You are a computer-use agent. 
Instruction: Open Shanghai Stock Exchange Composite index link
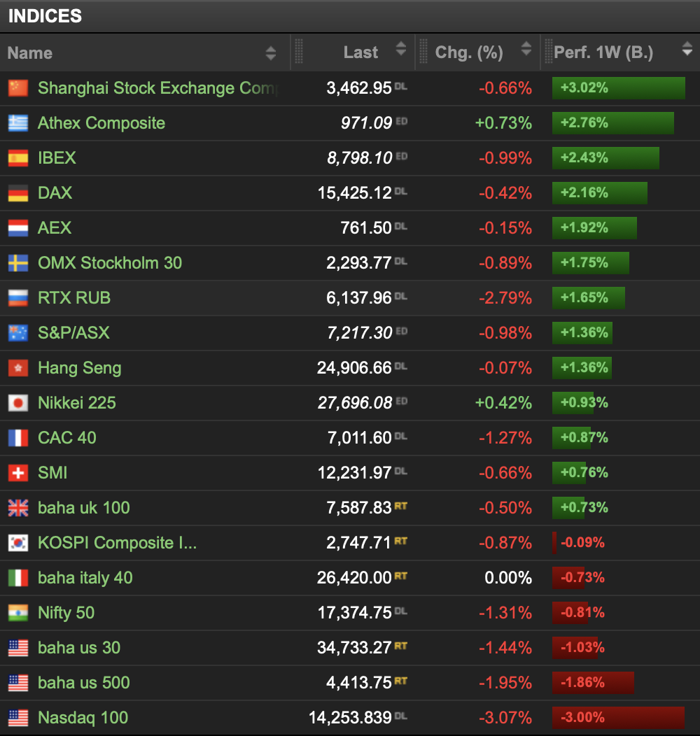(x=158, y=88)
